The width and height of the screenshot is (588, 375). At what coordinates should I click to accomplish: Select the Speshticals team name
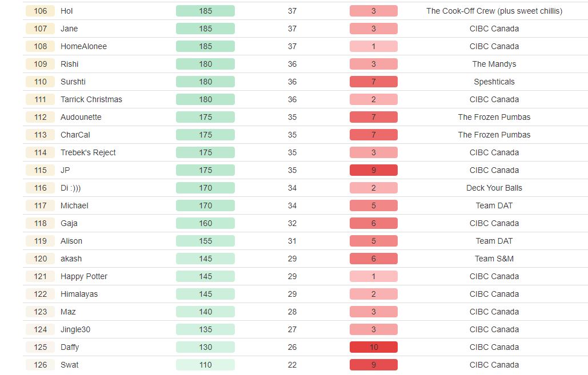(x=494, y=82)
